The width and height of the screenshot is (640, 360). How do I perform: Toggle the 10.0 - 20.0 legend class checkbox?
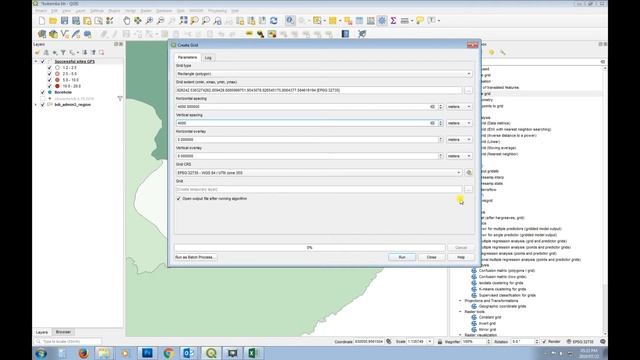(x=49, y=86)
